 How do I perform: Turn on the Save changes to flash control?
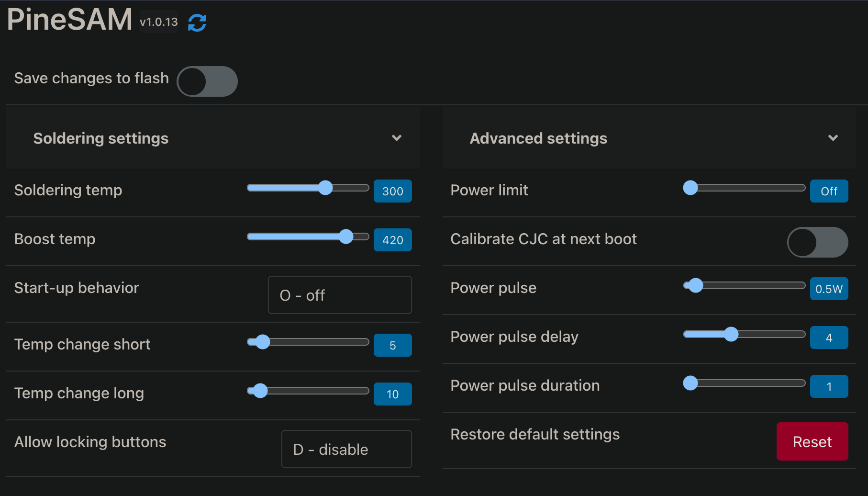[207, 81]
